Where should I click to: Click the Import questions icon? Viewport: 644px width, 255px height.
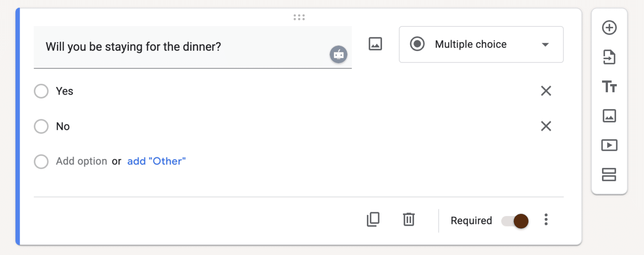tap(609, 58)
